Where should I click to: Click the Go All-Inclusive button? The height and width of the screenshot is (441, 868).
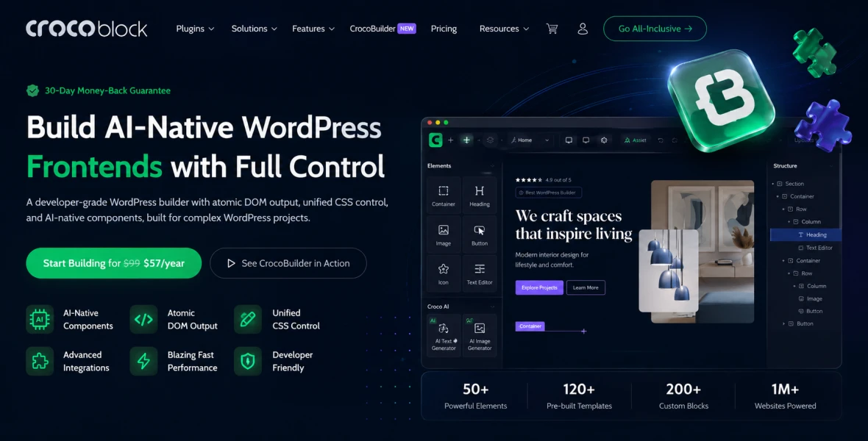[x=655, y=29]
